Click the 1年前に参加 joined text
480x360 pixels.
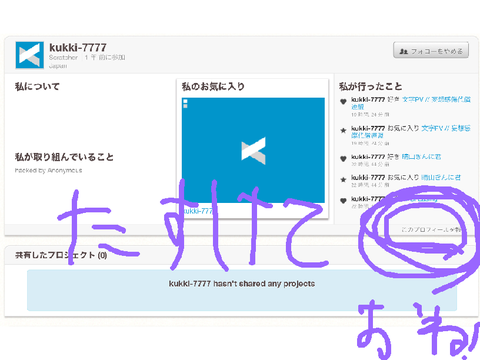pyautogui.click(x=105, y=57)
